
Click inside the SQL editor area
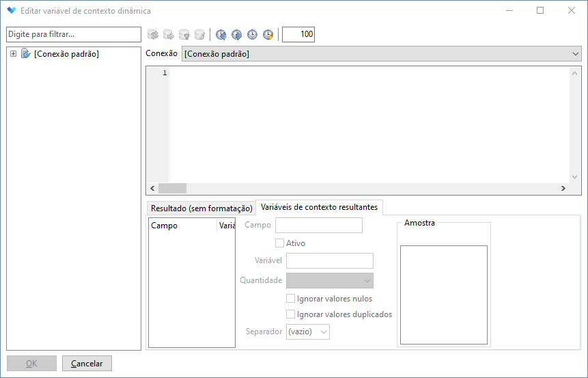point(369,125)
